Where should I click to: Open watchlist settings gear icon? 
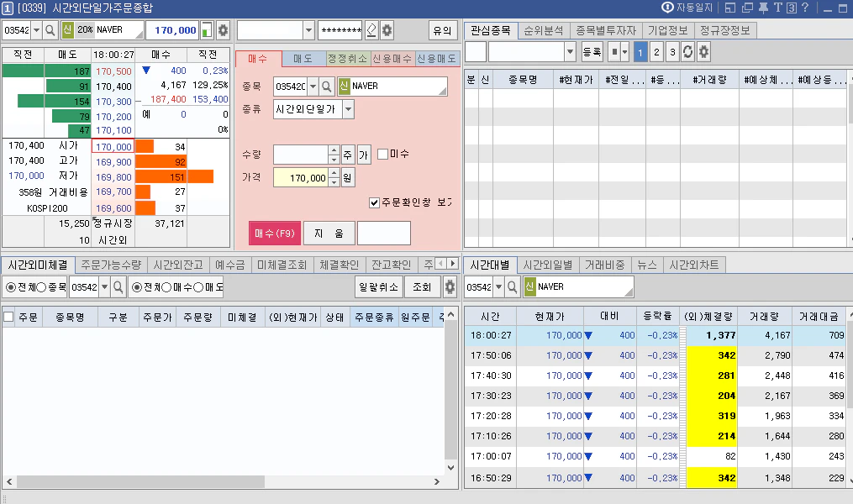click(x=703, y=51)
